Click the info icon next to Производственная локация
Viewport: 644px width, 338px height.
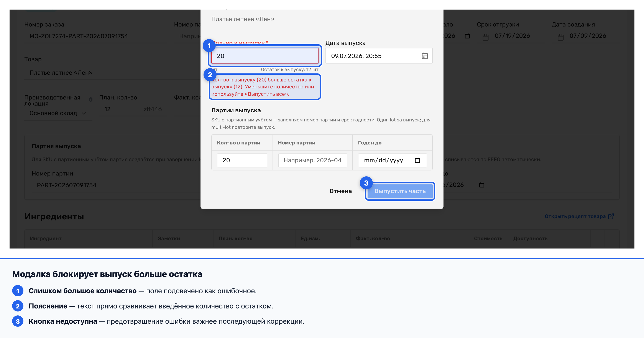point(90,99)
